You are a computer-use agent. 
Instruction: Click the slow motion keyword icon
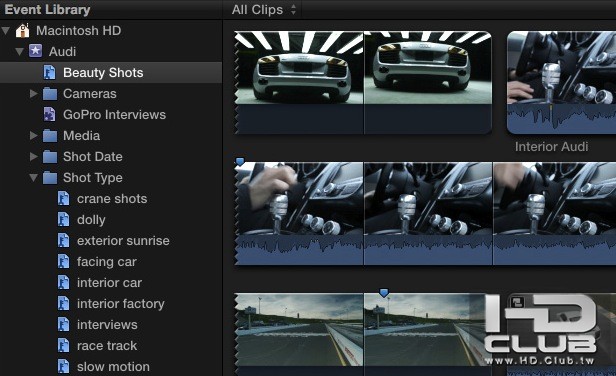63,367
